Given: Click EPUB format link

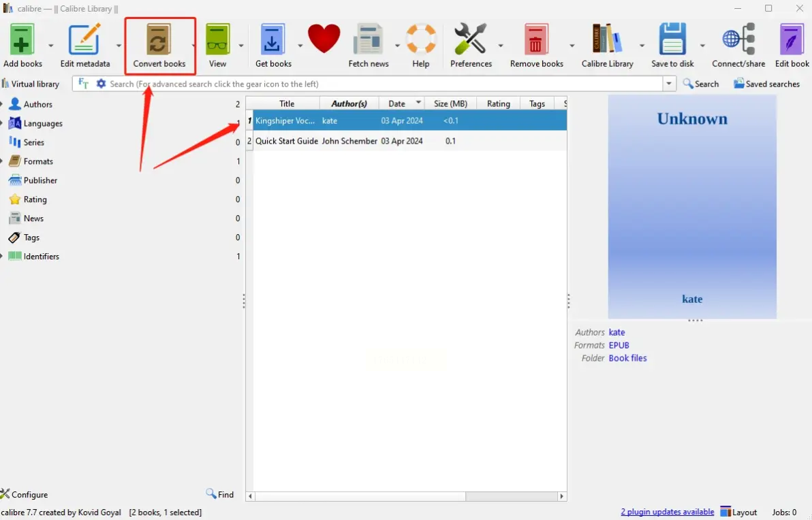Looking at the screenshot, I should tap(619, 345).
